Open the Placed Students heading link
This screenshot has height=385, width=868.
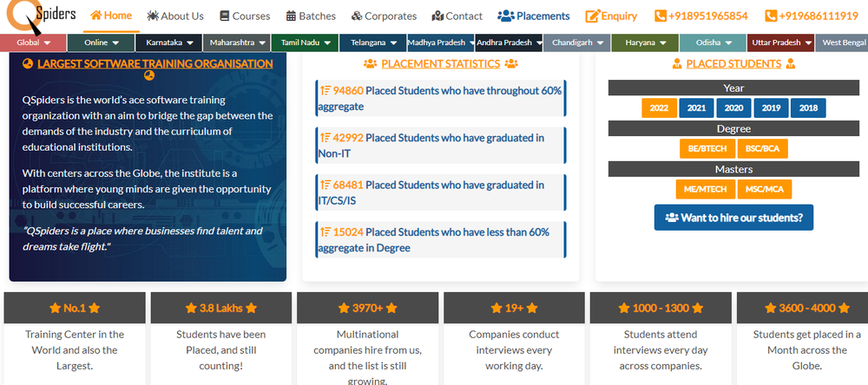[733, 63]
